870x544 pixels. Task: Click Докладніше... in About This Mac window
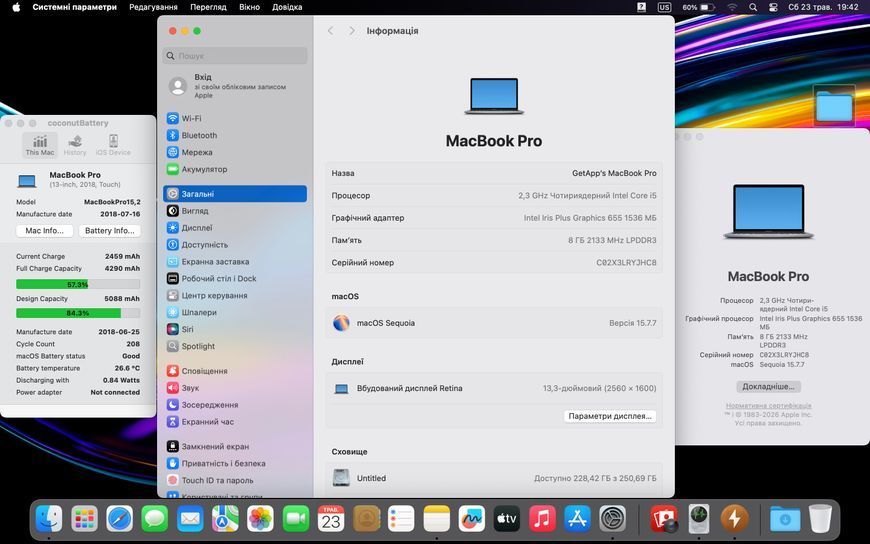pos(768,386)
